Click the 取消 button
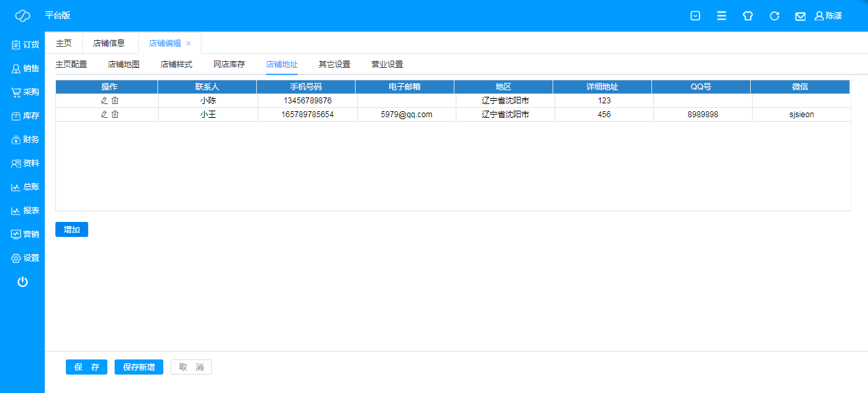The image size is (868, 393). [x=191, y=367]
